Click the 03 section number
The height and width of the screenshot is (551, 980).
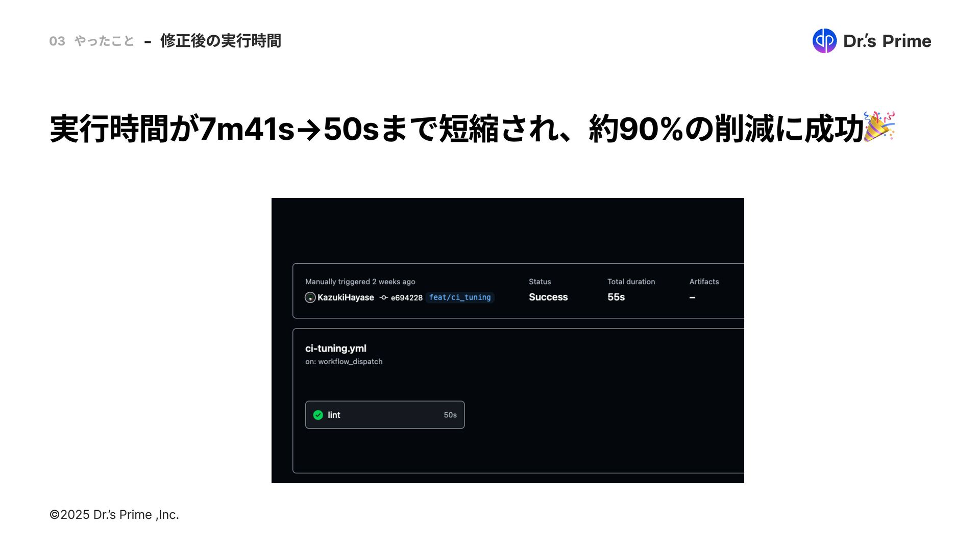tap(57, 41)
